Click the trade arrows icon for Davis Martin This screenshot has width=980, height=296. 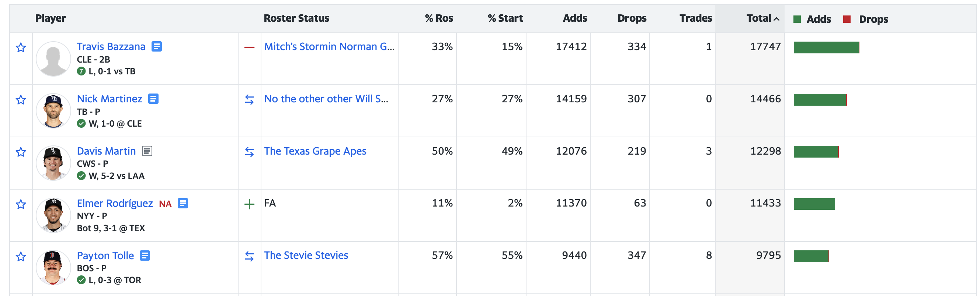[249, 152]
